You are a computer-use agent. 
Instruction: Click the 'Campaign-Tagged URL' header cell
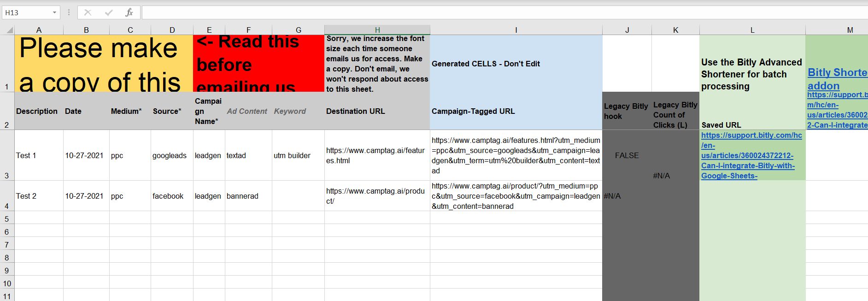click(516, 111)
